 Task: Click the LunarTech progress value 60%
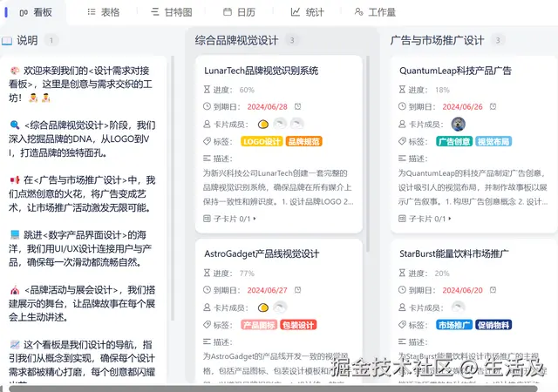247,90
